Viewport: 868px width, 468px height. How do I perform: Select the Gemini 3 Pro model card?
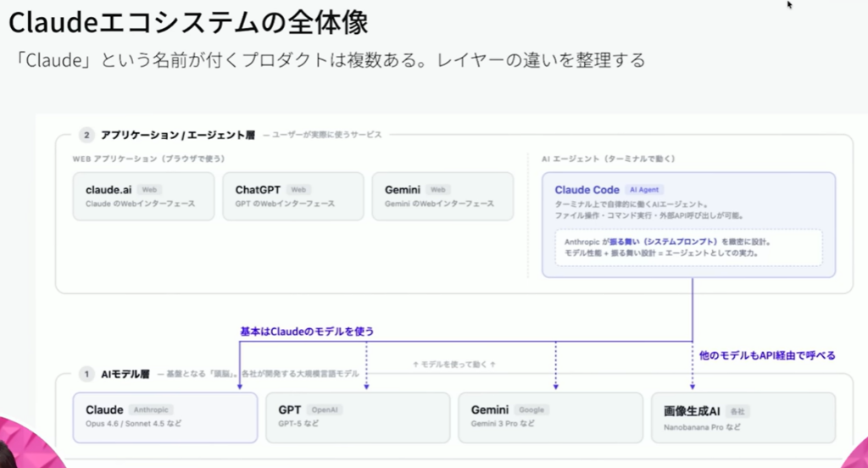[549, 417]
